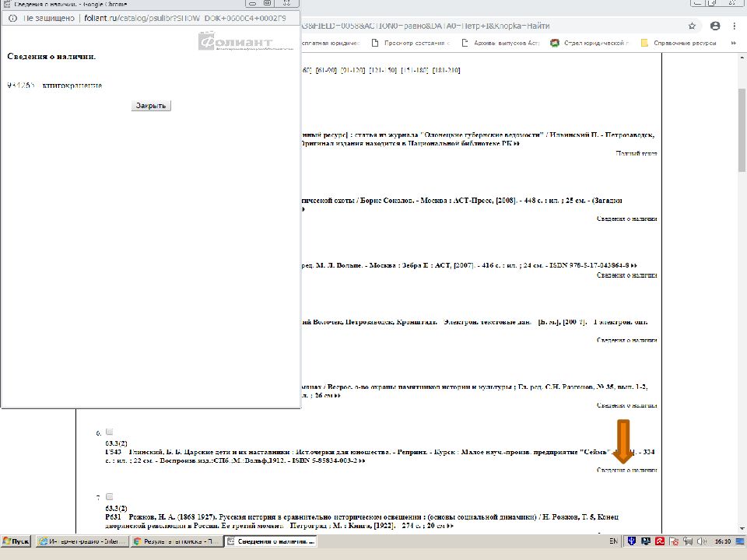747x560 pixels.
Task: Open Chrome three-dot menu
Action: pyautogui.click(x=734, y=26)
